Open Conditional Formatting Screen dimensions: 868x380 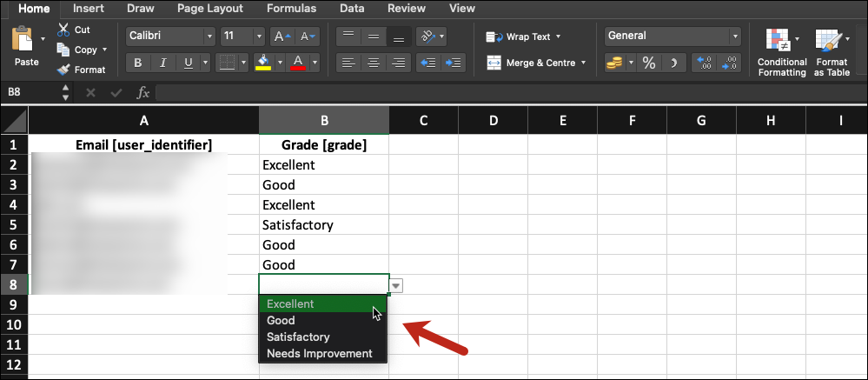tap(781, 52)
